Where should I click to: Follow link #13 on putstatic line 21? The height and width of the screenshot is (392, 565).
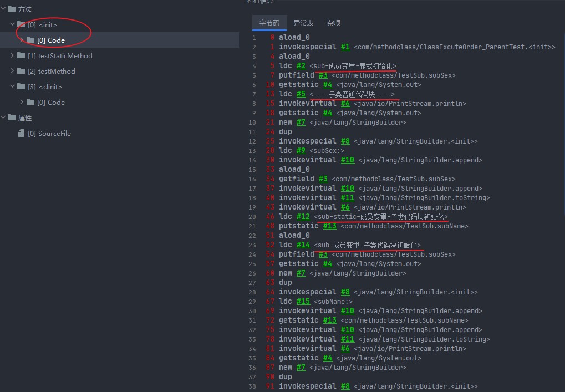[x=330, y=226]
